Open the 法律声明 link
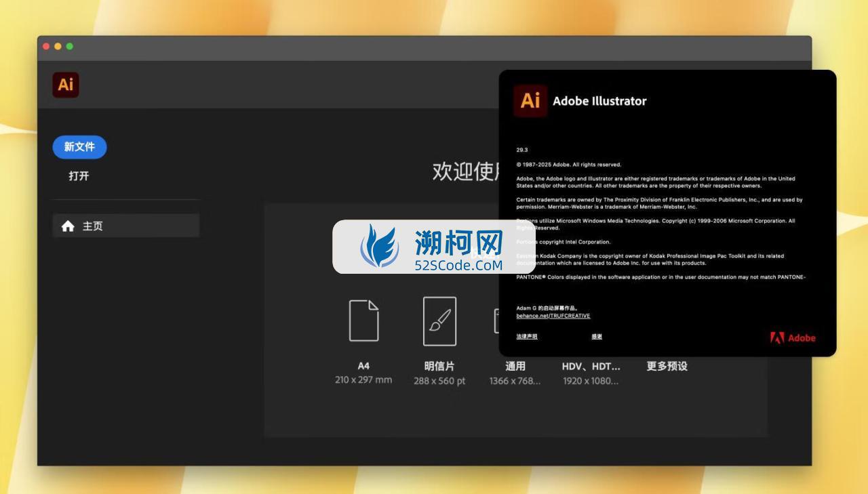Image resolution: width=868 pixels, height=494 pixels. (527, 336)
